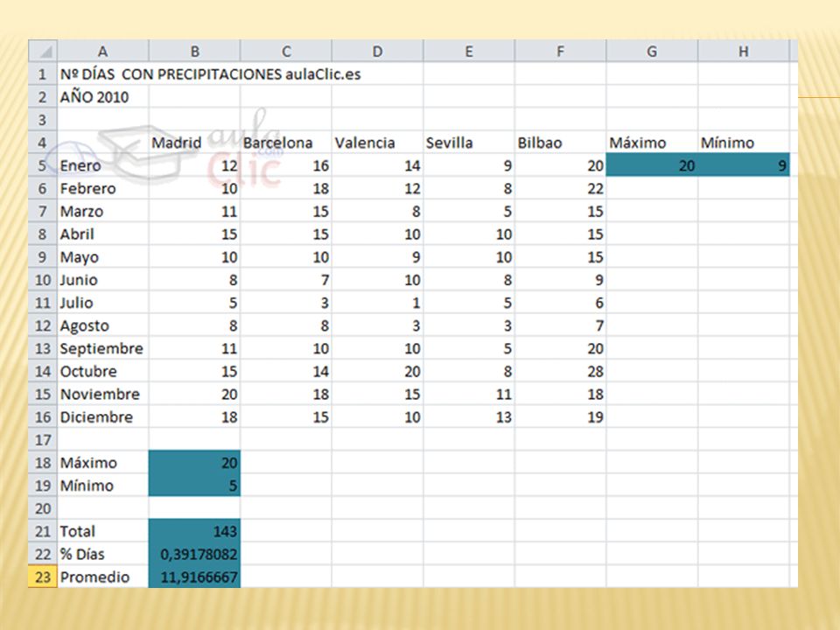
Task: Select highlighted row 23 header
Action: [x=43, y=577]
